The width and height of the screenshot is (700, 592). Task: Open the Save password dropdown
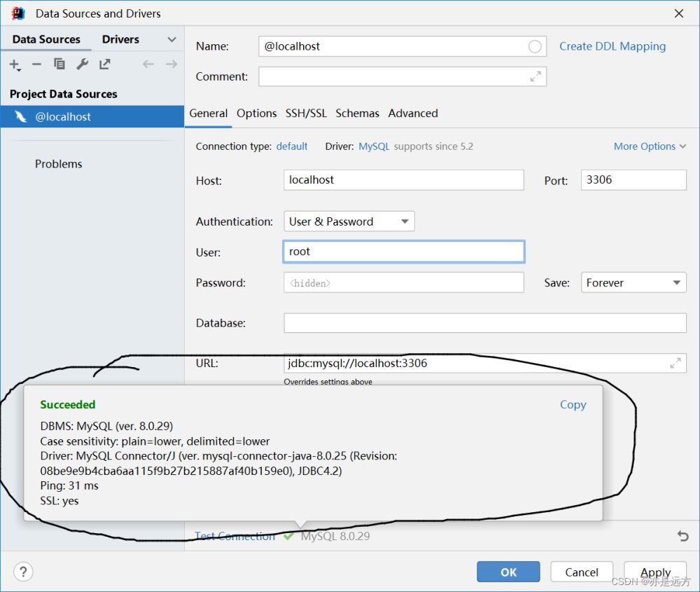[x=633, y=283]
